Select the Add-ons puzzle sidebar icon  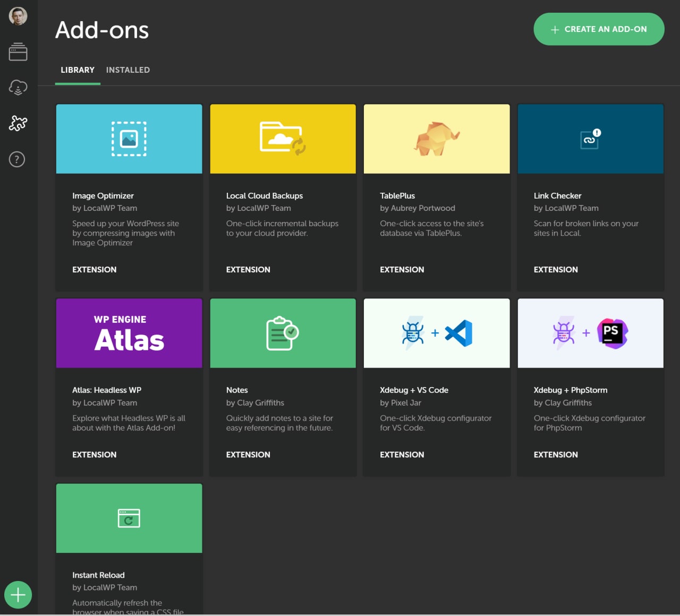click(x=18, y=123)
